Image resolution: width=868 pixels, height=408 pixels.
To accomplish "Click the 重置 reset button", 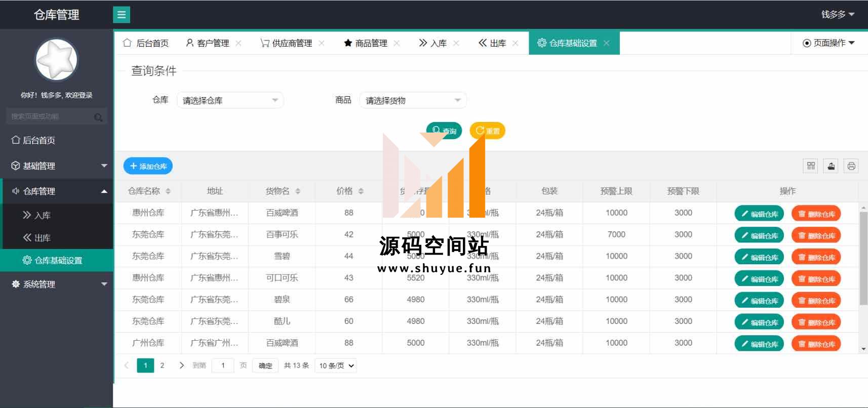I will click(487, 131).
